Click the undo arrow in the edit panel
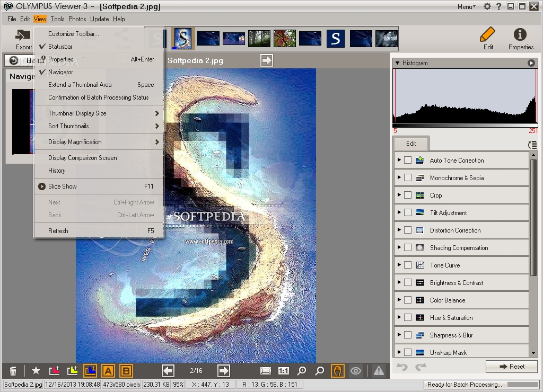 (x=402, y=367)
